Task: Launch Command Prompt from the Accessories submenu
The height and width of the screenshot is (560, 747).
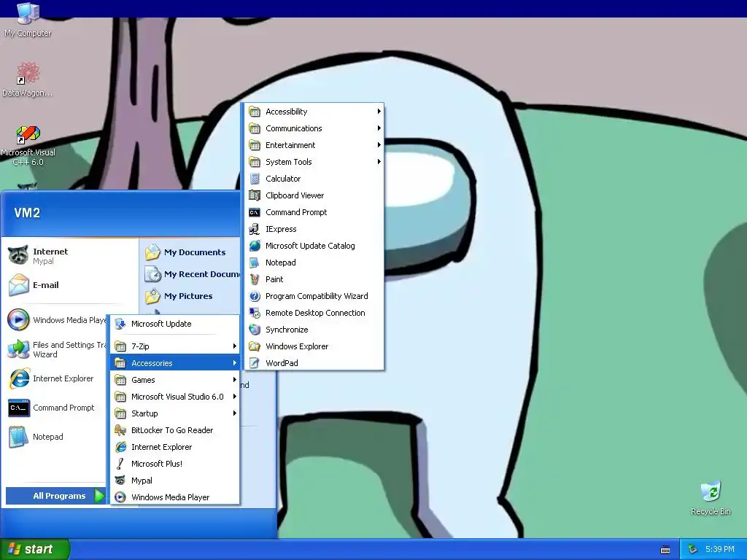Action: (x=314, y=212)
